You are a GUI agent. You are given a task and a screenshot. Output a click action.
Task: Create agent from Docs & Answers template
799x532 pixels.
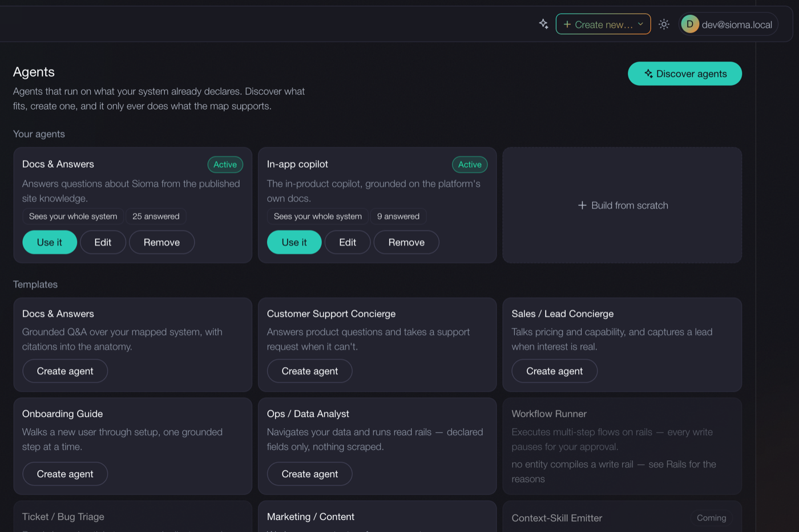65,371
